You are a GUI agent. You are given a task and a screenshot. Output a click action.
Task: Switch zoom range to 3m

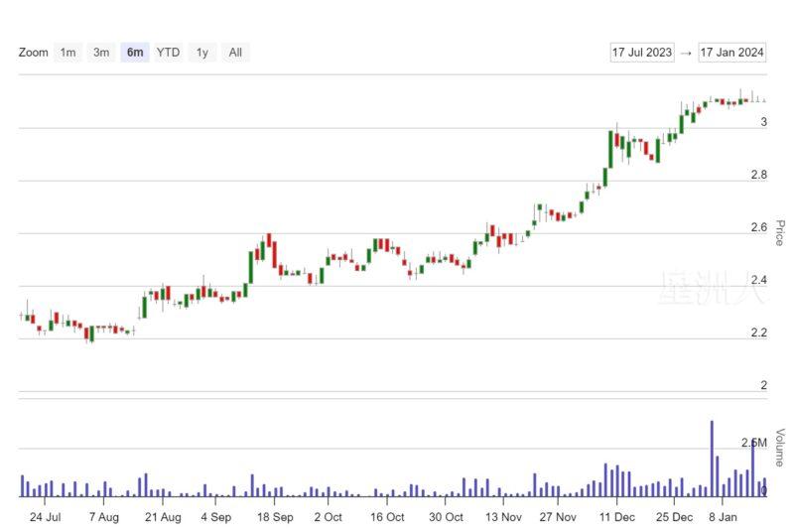(101, 53)
